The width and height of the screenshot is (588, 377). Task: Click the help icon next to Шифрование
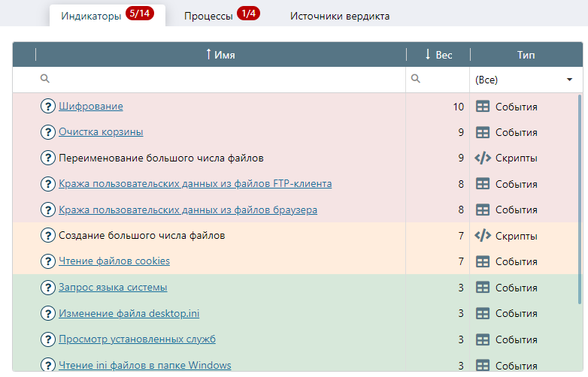48,107
